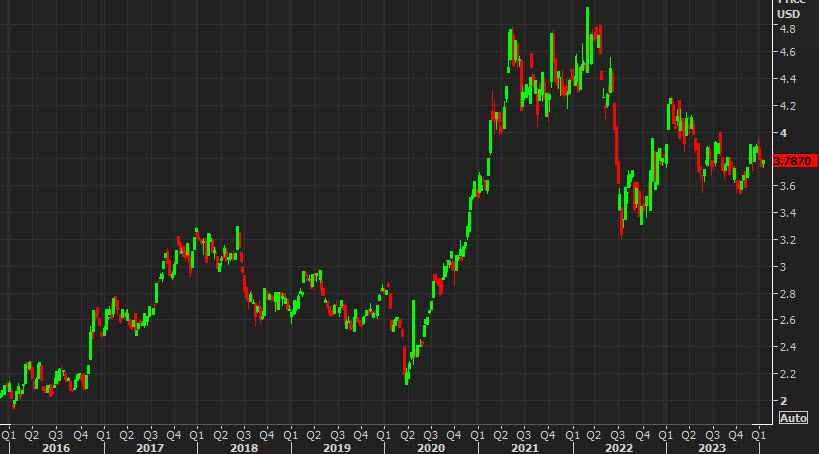Viewport: 819px width, 454px height.
Task: Select the 3.6 price axis label
Action: [788, 186]
